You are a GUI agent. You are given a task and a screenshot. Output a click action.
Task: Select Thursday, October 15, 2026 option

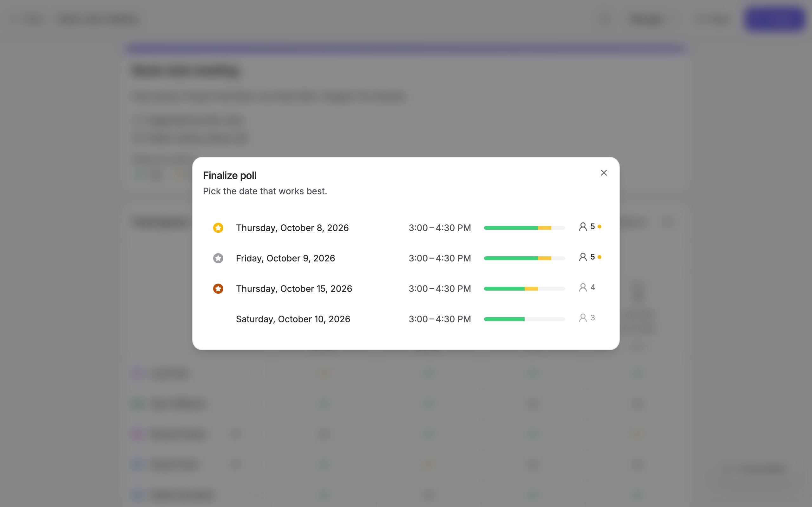click(x=406, y=289)
